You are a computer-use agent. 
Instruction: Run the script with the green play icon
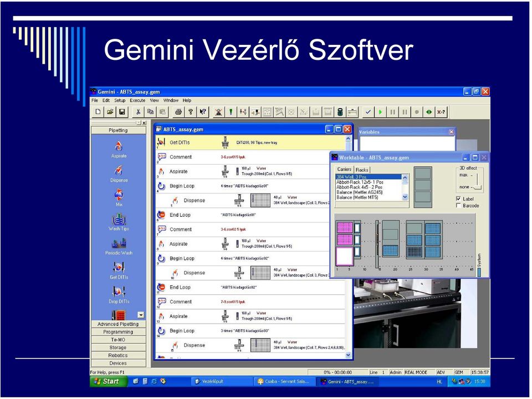click(x=380, y=111)
